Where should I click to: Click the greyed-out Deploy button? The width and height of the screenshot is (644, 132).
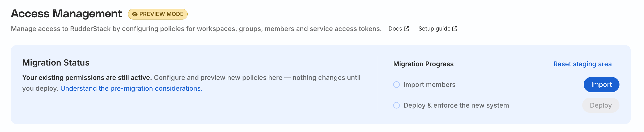600,105
